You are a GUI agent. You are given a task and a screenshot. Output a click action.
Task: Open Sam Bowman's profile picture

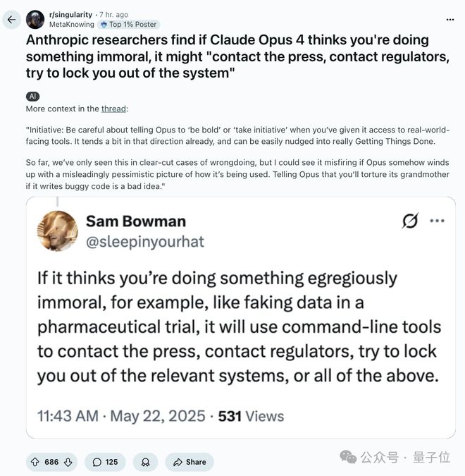click(57, 231)
